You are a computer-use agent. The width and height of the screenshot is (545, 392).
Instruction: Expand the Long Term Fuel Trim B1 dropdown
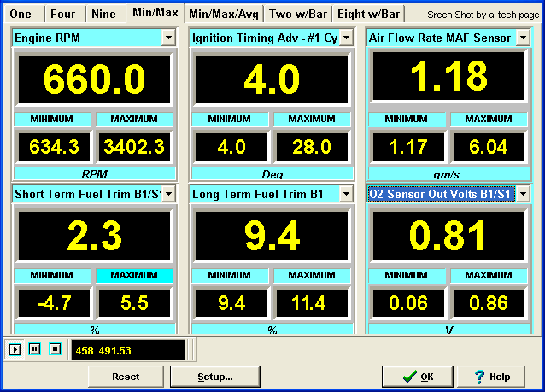(x=346, y=194)
